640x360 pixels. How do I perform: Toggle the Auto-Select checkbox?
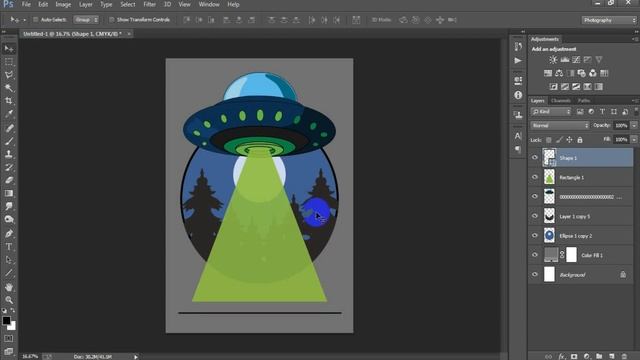(x=36, y=20)
